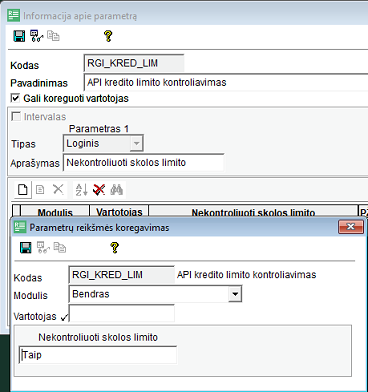Click the checkmark beside Vartotojas
Image resolution: width=368 pixels, height=392 pixels.
tap(65, 318)
